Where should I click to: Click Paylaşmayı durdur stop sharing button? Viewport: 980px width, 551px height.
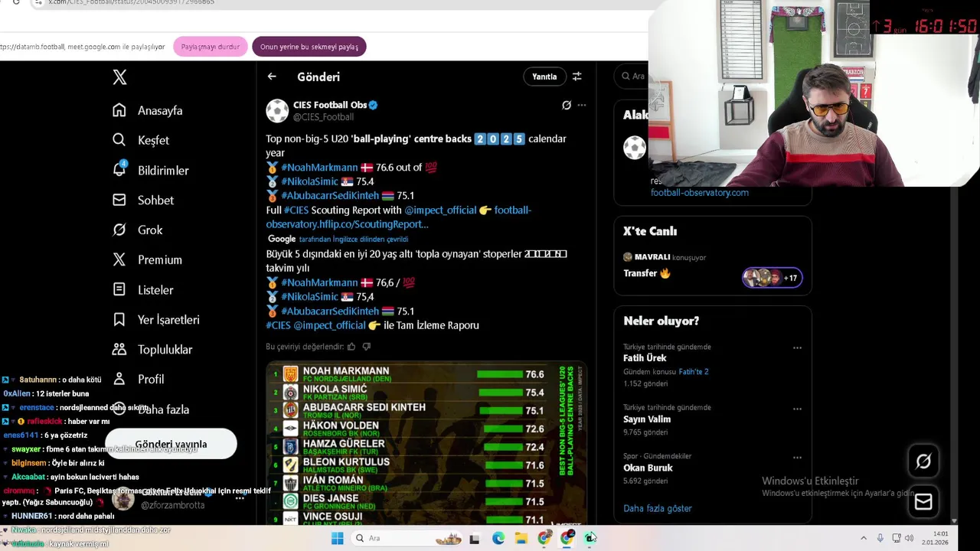(x=211, y=47)
